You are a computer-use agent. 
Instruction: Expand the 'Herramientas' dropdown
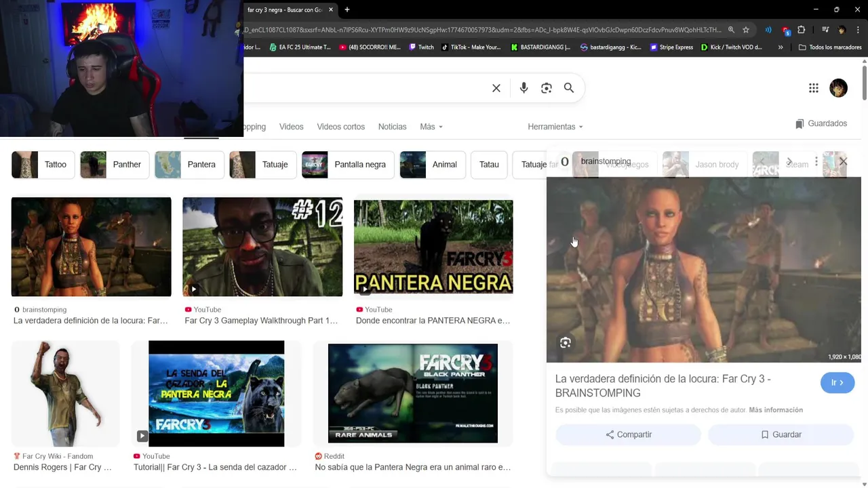(x=555, y=127)
